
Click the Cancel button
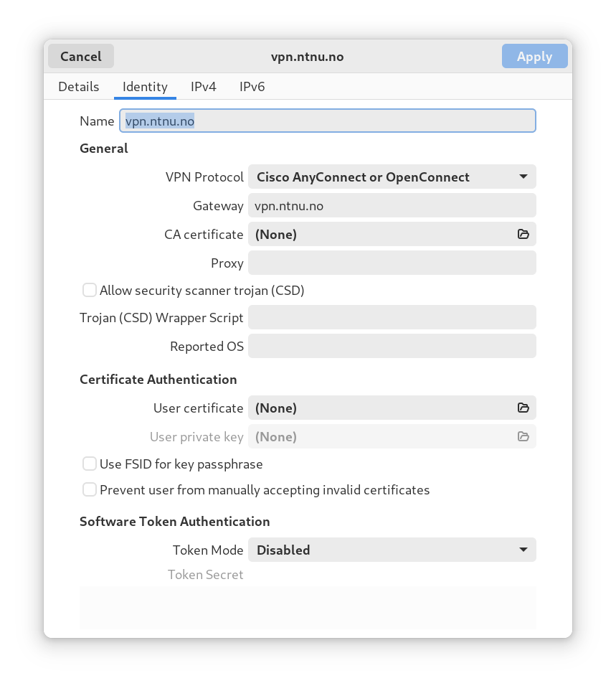tap(81, 56)
